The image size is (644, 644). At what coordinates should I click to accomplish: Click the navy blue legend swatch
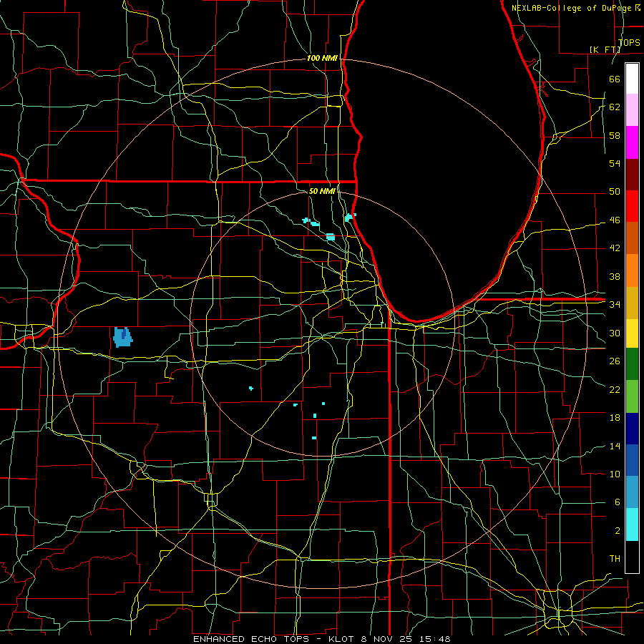click(632, 429)
